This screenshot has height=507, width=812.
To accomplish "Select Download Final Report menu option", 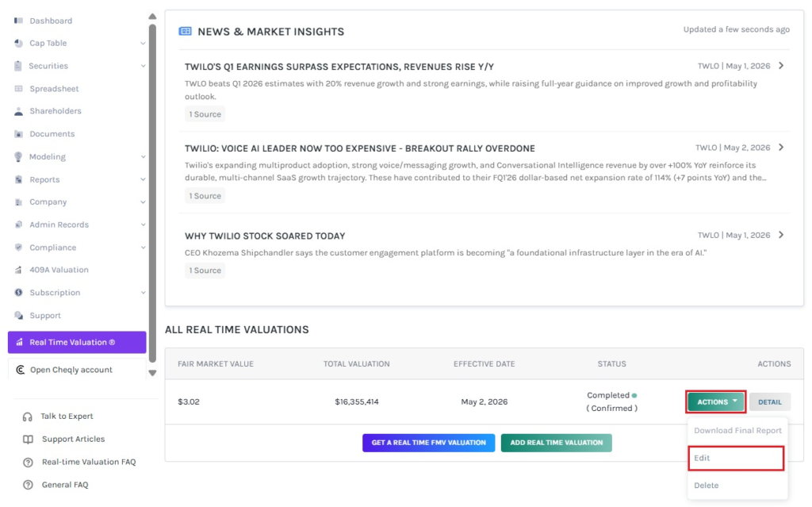I will [737, 430].
